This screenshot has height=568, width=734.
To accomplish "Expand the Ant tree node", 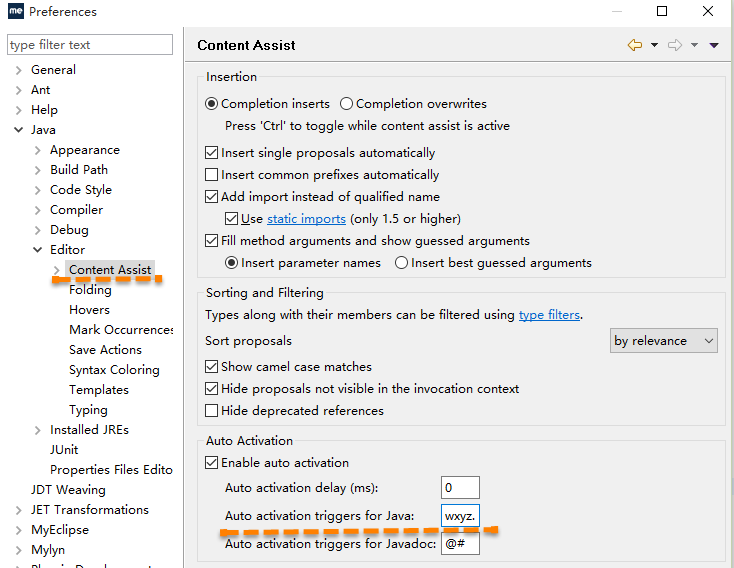I will coord(18,90).
